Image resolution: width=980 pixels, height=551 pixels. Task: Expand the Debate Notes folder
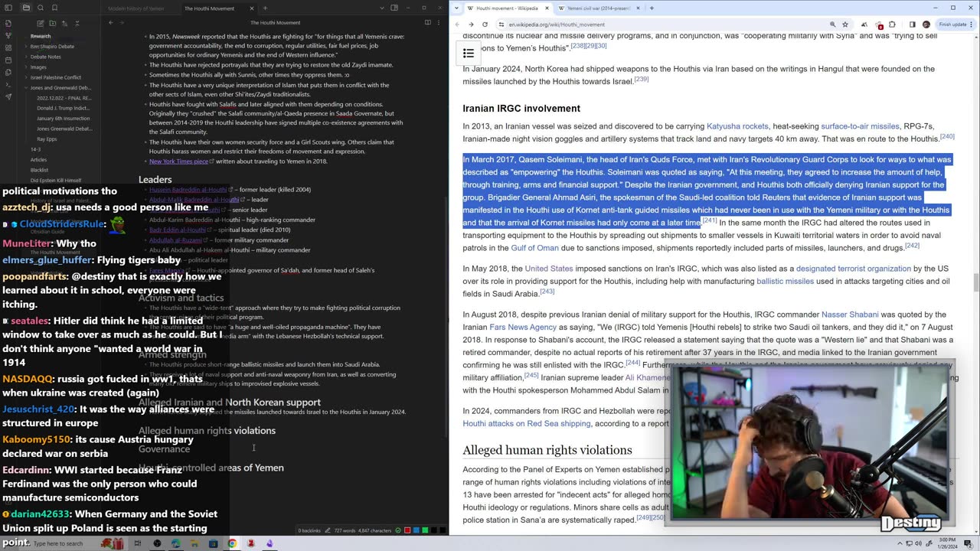pos(45,57)
